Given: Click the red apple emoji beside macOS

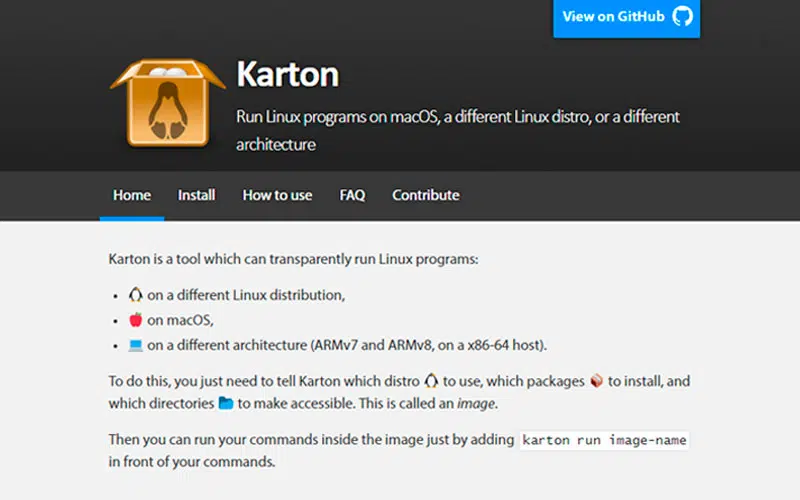Looking at the screenshot, I should point(136,320).
